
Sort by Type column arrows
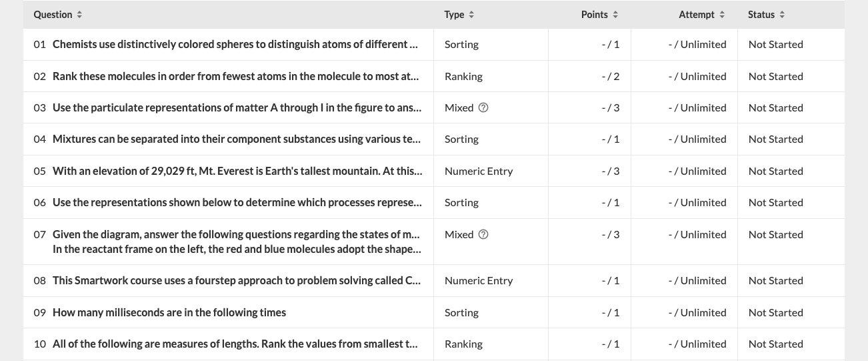tap(471, 15)
